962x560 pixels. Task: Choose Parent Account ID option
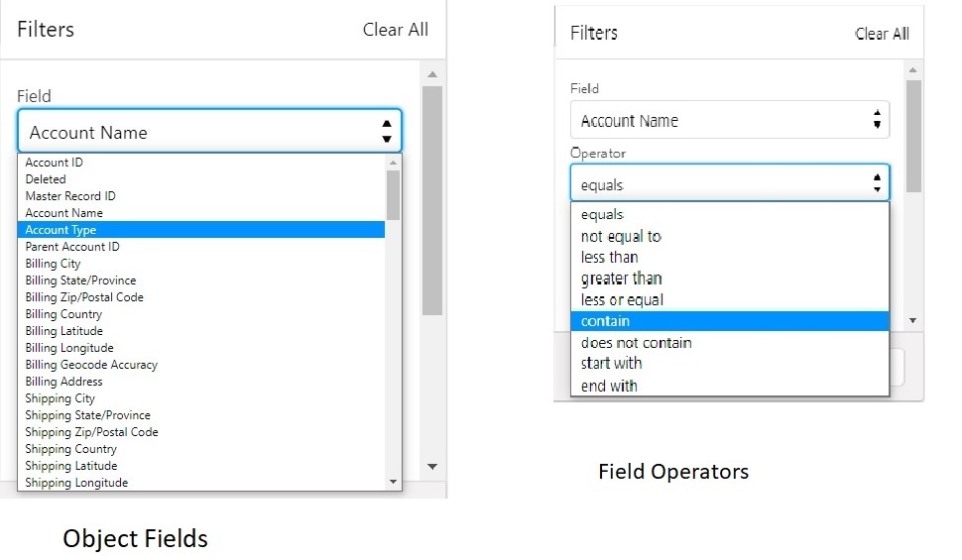[x=201, y=247]
